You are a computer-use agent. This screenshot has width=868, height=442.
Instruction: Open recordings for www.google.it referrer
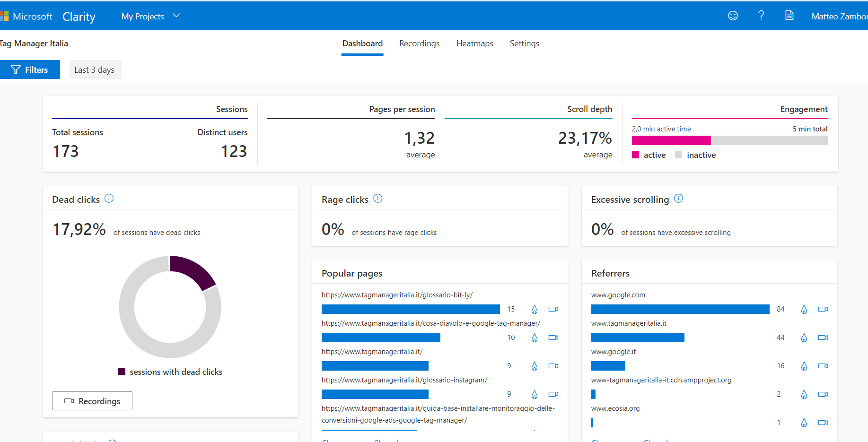tap(823, 366)
